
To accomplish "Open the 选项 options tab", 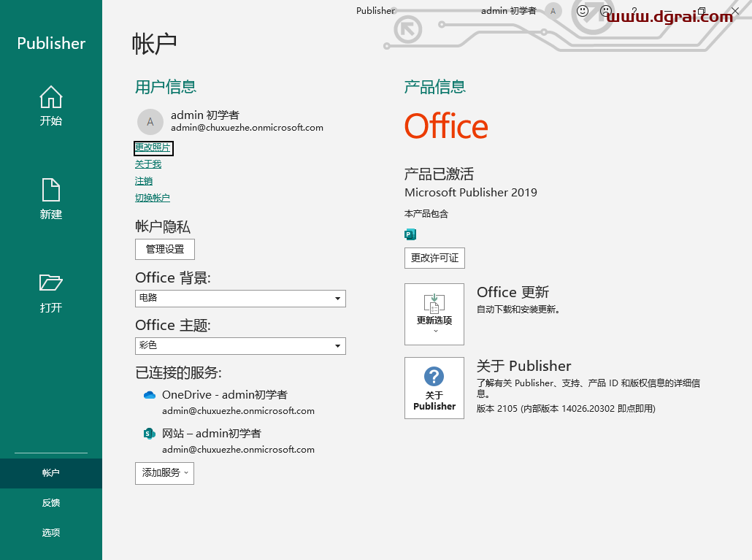I will [x=51, y=533].
